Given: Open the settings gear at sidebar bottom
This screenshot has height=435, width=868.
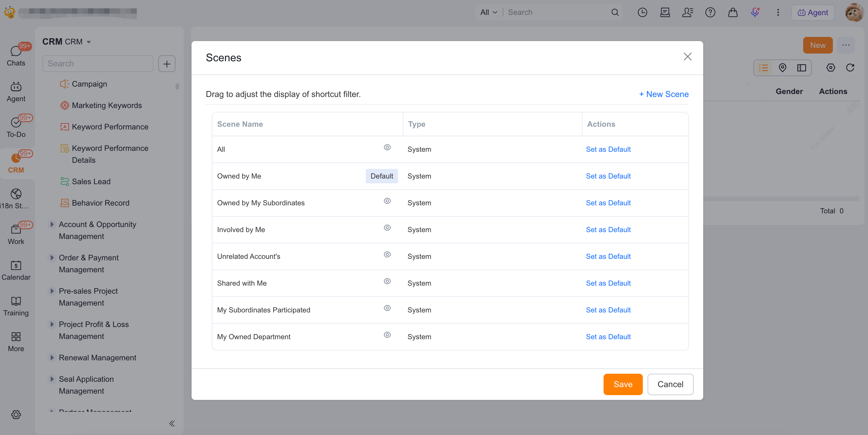Looking at the screenshot, I should pyautogui.click(x=16, y=414).
